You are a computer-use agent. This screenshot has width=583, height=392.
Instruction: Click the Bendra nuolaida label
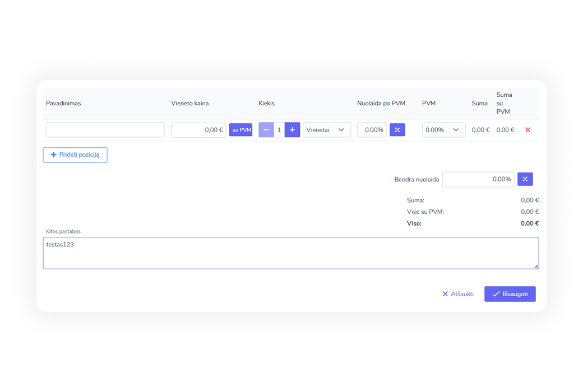click(x=417, y=180)
